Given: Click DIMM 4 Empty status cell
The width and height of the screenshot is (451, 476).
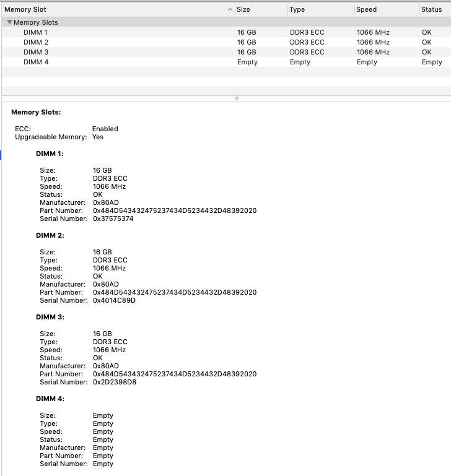Looking at the screenshot, I should coord(432,63).
